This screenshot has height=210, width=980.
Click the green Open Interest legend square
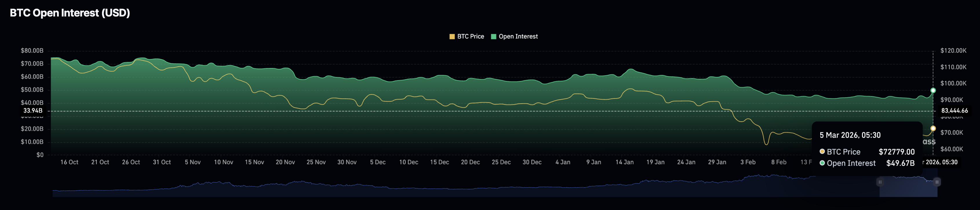(493, 37)
